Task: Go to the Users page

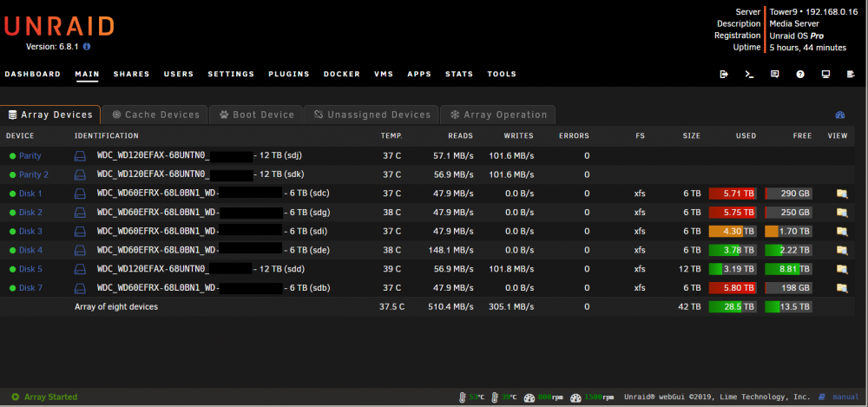Action: click(179, 75)
